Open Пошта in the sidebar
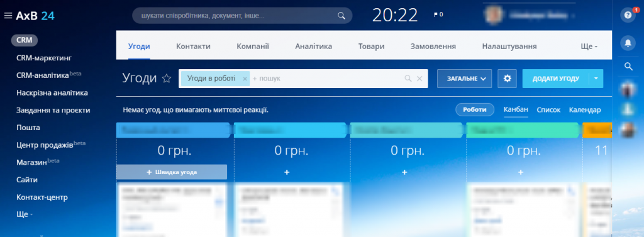644x237 pixels. pos(28,128)
